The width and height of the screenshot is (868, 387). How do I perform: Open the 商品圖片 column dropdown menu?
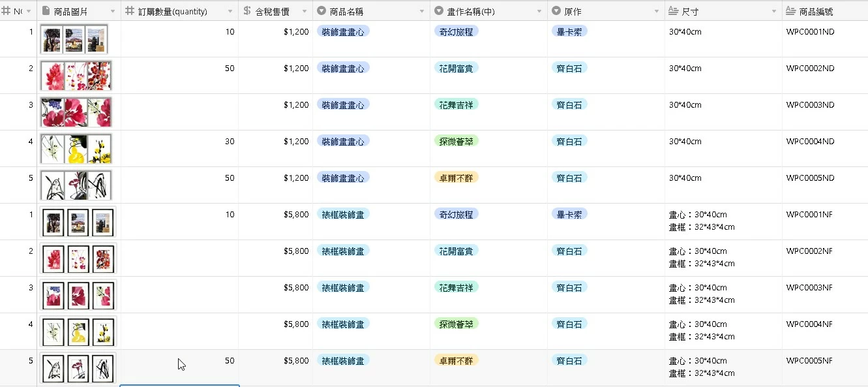(113, 12)
